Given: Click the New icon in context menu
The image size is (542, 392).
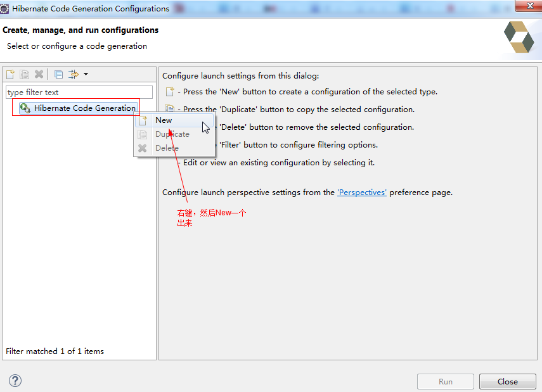Looking at the screenshot, I should (x=143, y=120).
